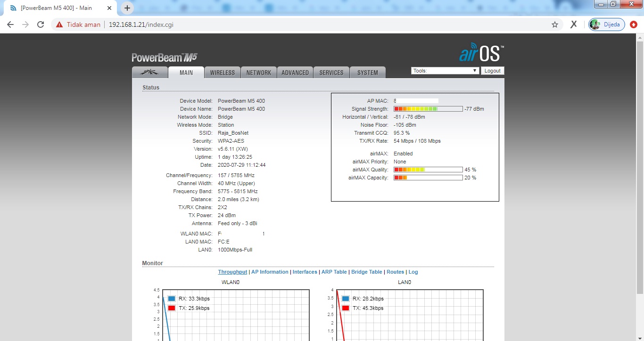The width and height of the screenshot is (644, 341).
Task: Click Distance value 2.0 miles (3.2 km)
Action: [239, 199]
